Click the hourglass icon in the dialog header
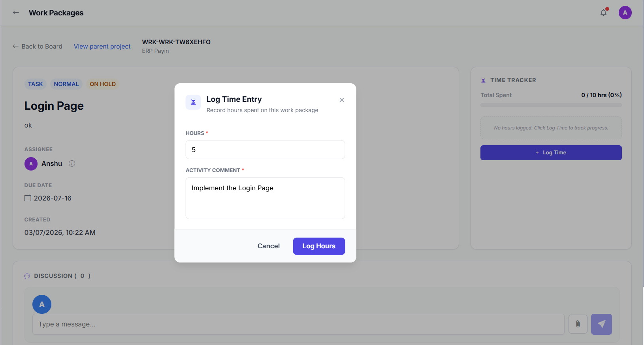The width and height of the screenshot is (644, 345). pyautogui.click(x=193, y=102)
